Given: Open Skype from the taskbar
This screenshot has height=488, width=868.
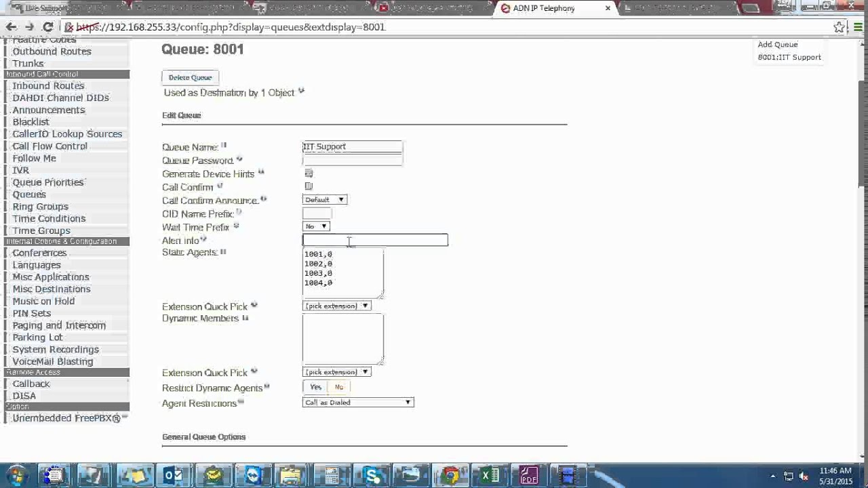Looking at the screenshot, I should (372, 475).
